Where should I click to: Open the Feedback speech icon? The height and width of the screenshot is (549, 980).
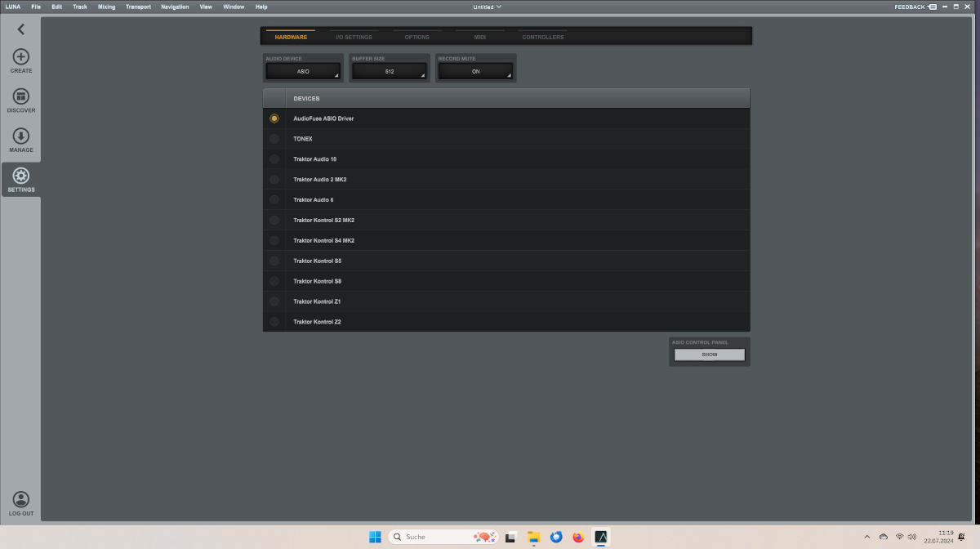click(x=933, y=7)
